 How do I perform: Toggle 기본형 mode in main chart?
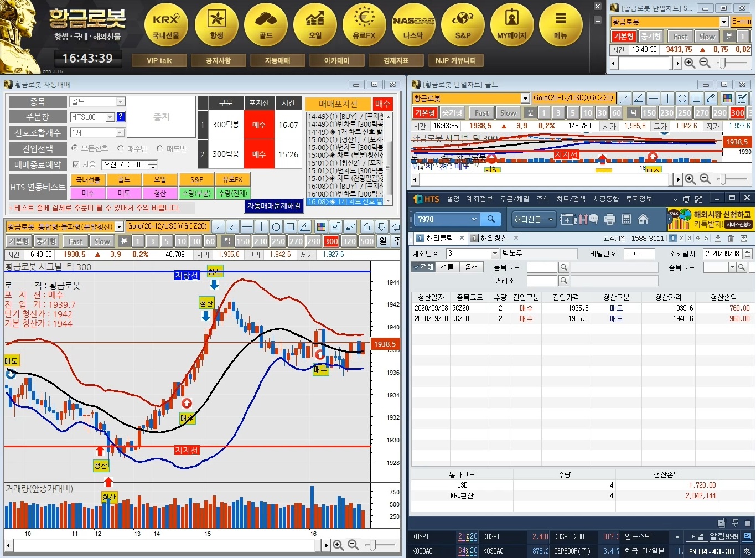pos(18,241)
